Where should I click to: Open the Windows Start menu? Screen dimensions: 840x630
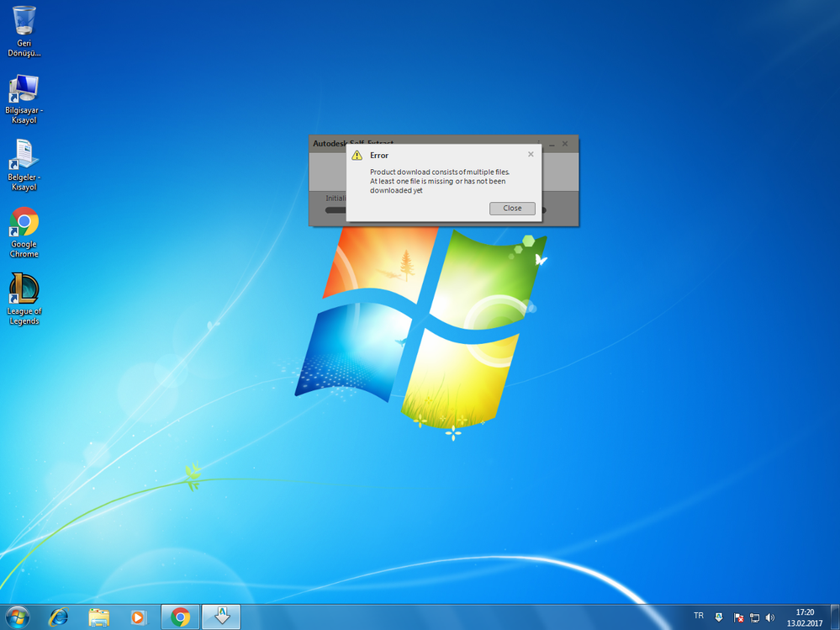click(x=18, y=617)
